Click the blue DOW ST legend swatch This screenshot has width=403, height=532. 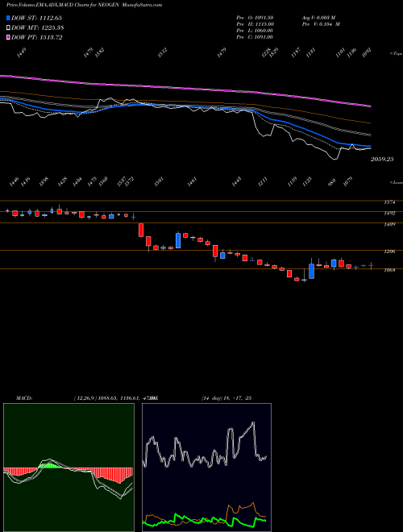[x=8, y=18]
